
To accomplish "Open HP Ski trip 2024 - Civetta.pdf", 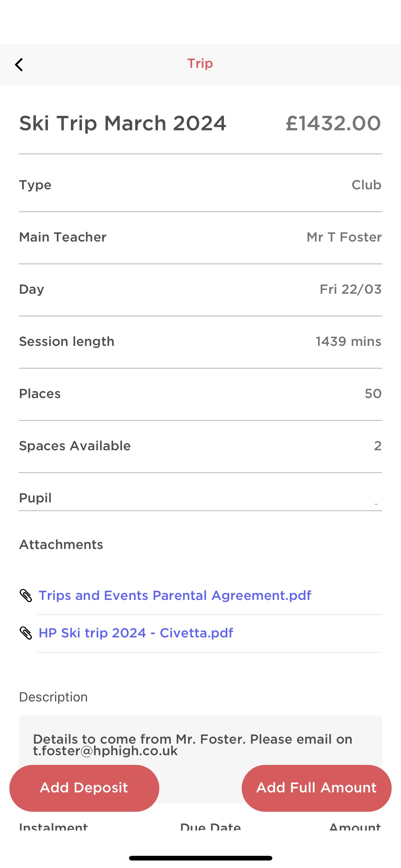I will (136, 633).
